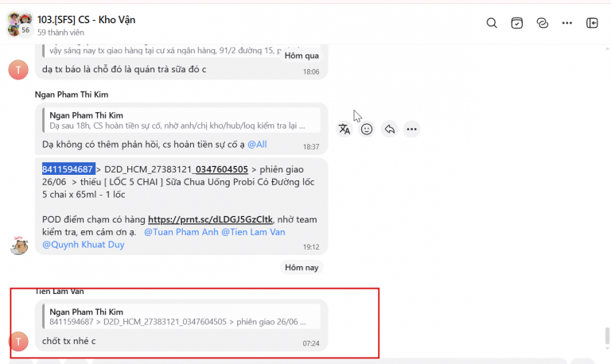Click the underlined number 0347604505
The height and width of the screenshot is (364, 611).
pos(222,169)
